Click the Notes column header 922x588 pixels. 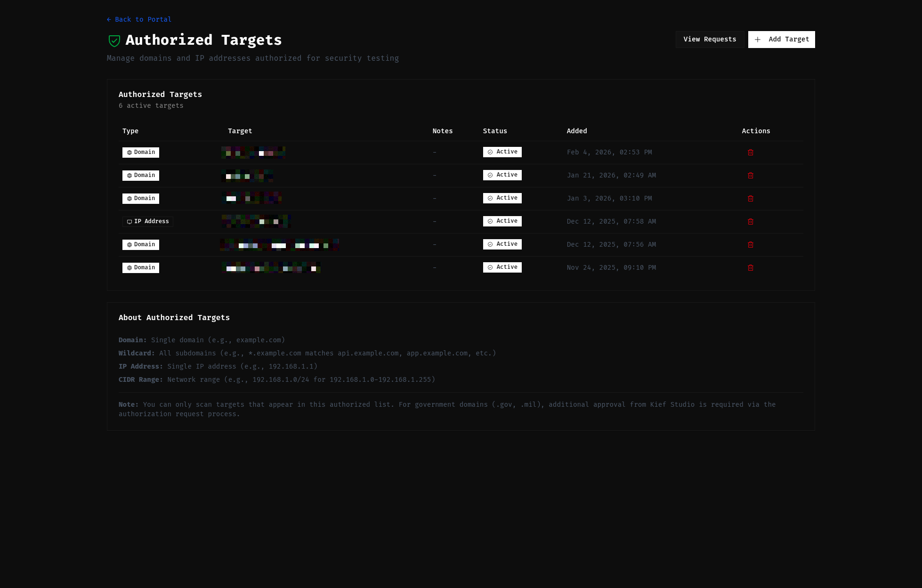(x=442, y=131)
